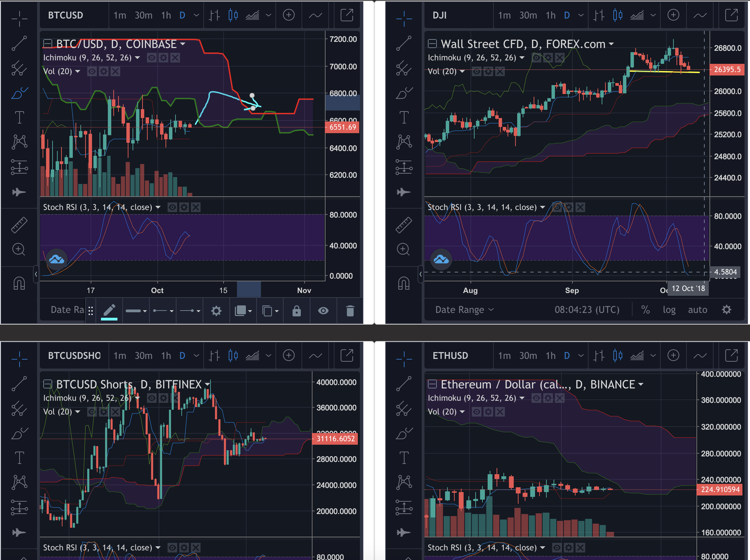The height and width of the screenshot is (560, 750).
Task: Select the brush drawing tool in BTCUSD panel
Action: click(19, 93)
